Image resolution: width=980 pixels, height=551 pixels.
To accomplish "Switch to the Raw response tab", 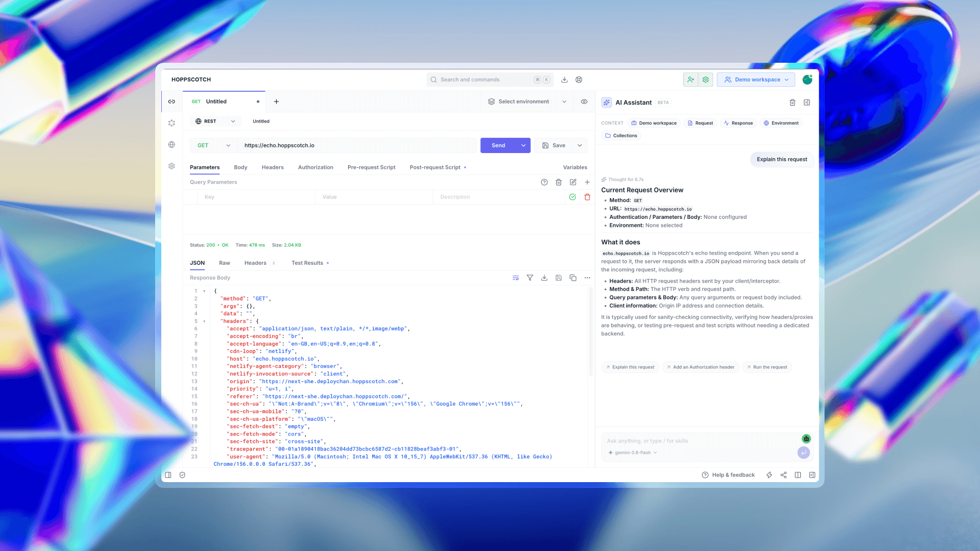I will click(225, 263).
